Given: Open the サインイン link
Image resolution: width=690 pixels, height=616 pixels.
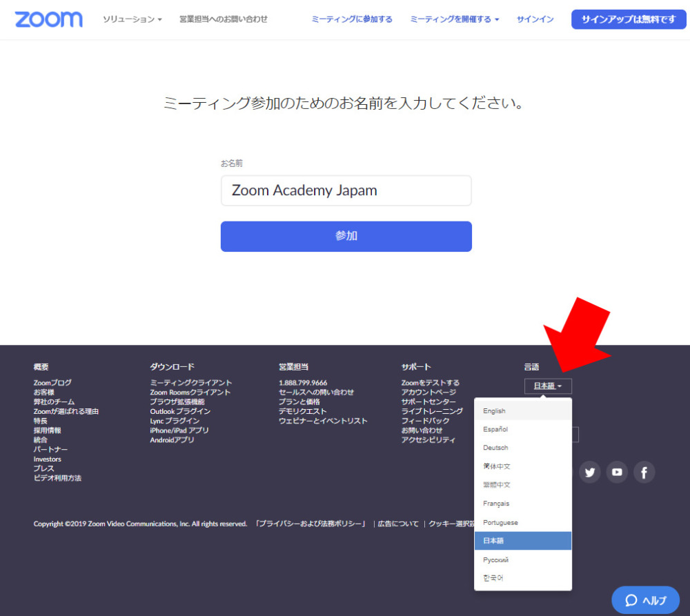Looking at the screenshot, I should pyautogui.click(x=535, y=19).
